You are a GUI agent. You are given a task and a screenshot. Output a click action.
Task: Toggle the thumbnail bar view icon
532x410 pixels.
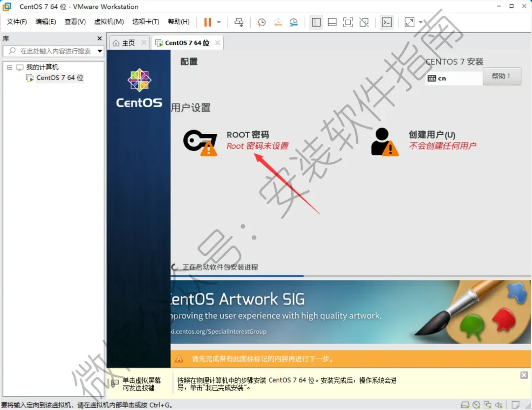point(332,22)
